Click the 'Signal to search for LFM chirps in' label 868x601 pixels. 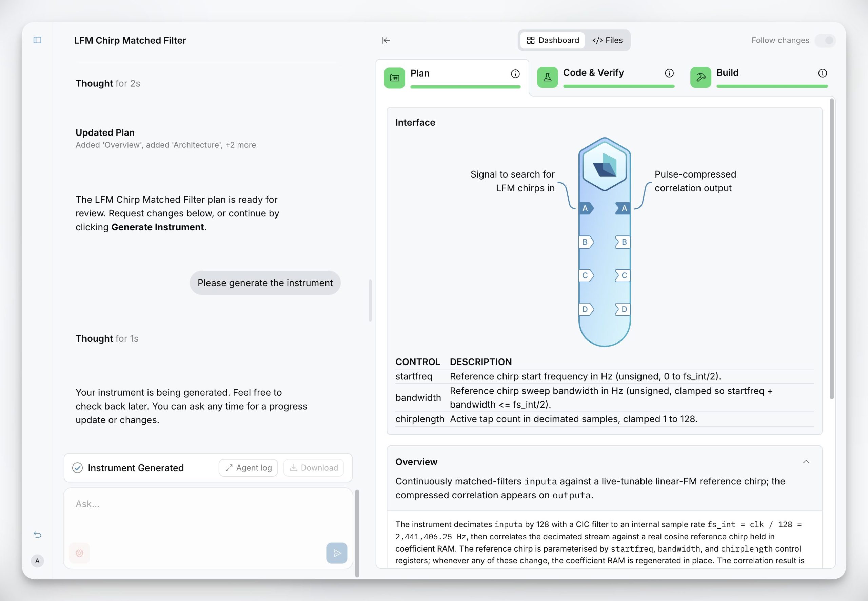point(512,181)
